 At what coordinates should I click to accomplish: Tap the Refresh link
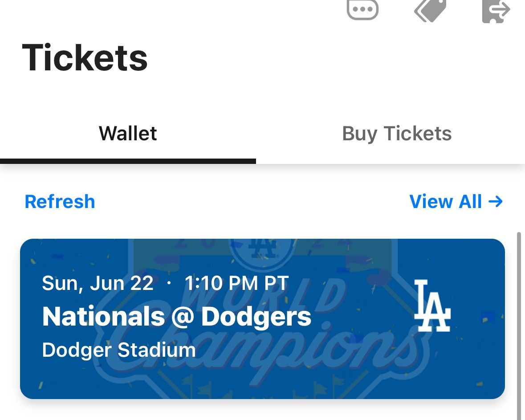tap(60, 202)
